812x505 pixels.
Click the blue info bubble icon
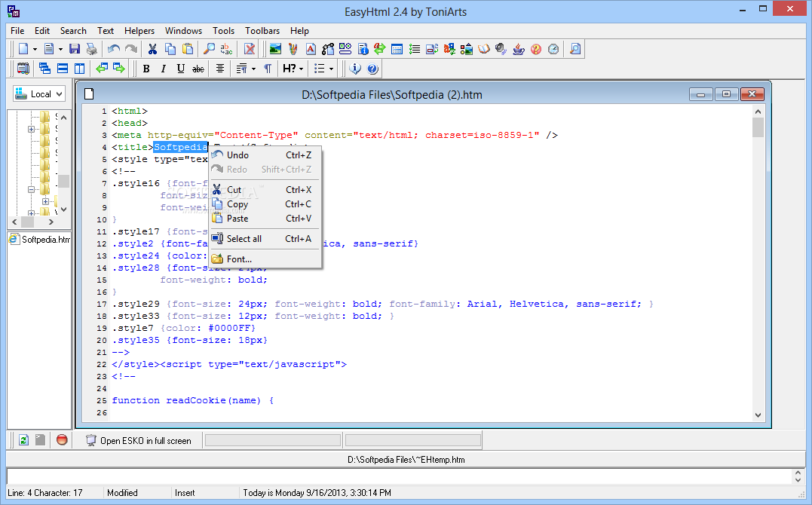(355, 69)
